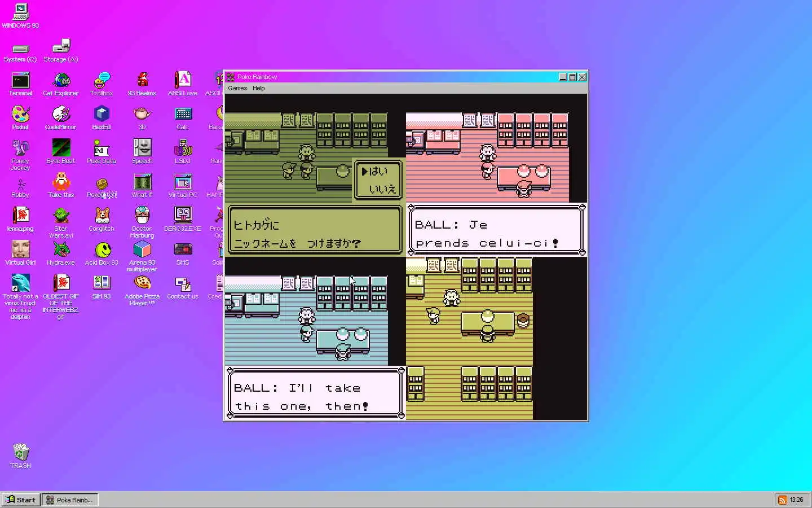Open OLDEST GIF OF THE INTERWEBZ file

(x=61, y=297)
